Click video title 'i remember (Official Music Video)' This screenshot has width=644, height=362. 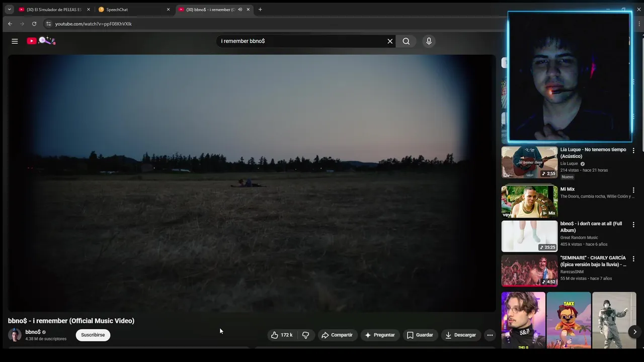[71, 321]
